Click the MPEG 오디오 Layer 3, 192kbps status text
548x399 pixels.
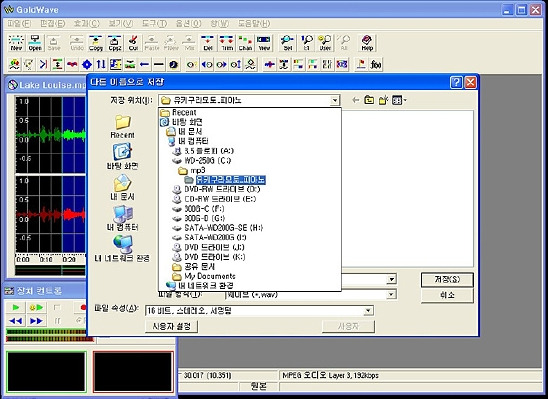330,376
